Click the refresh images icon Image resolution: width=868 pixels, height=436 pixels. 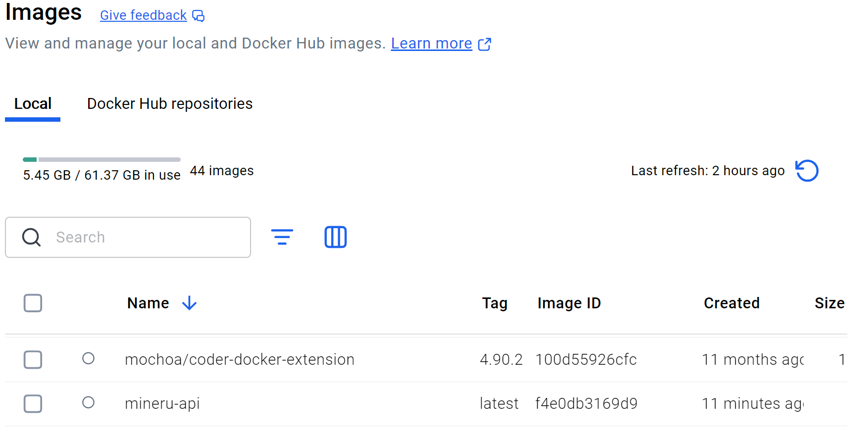tap(807, 171)
